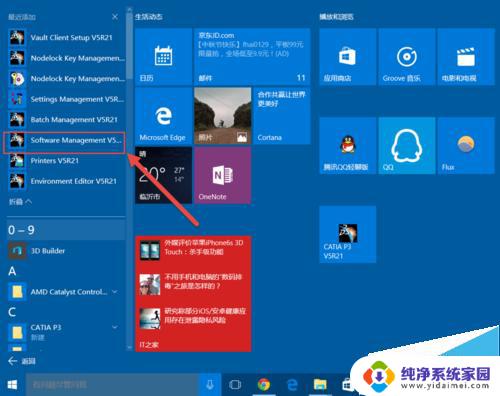This screenshot has width=500, height=396.
Task: Open File Explorer from the taskbar
Action: [320, 385]
